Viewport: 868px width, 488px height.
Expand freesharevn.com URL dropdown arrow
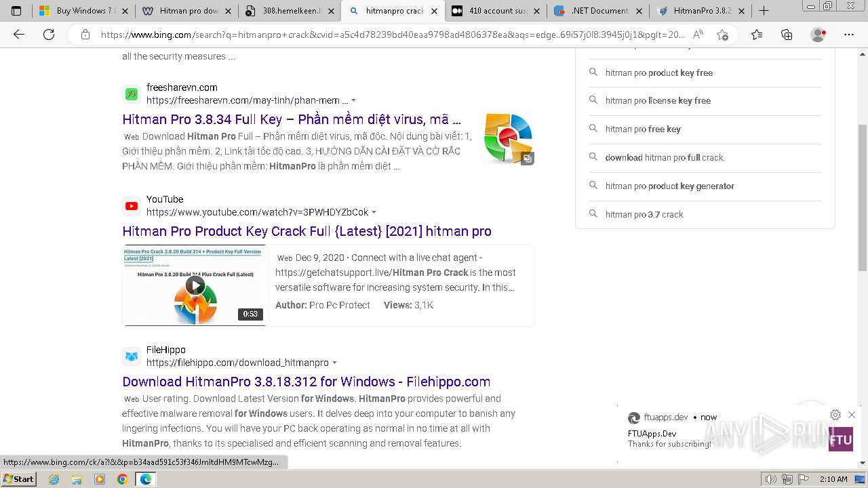354,100
